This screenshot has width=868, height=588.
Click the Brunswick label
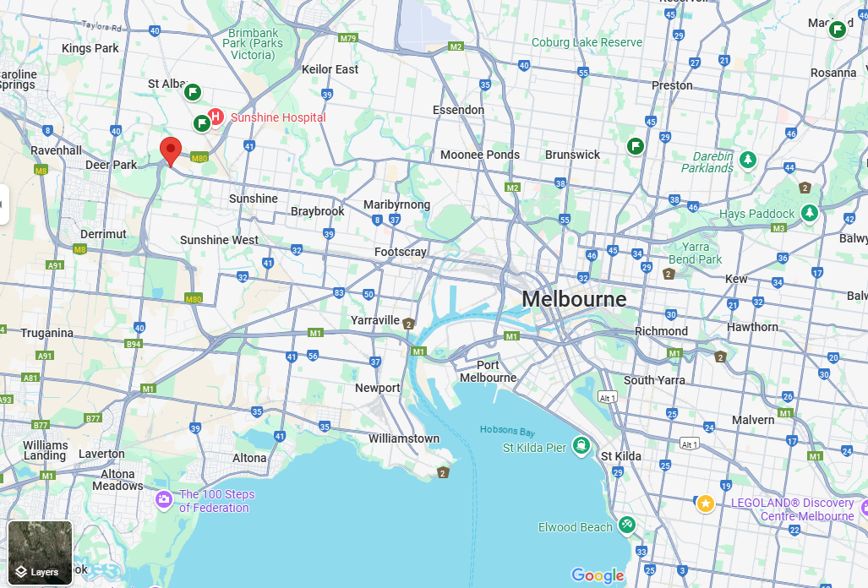tap(572, 155)
